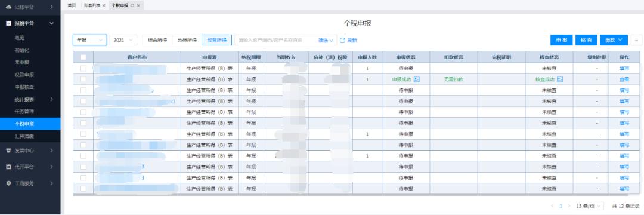Click the 发票中心 sidebar icon

click(x=8, y=150)
